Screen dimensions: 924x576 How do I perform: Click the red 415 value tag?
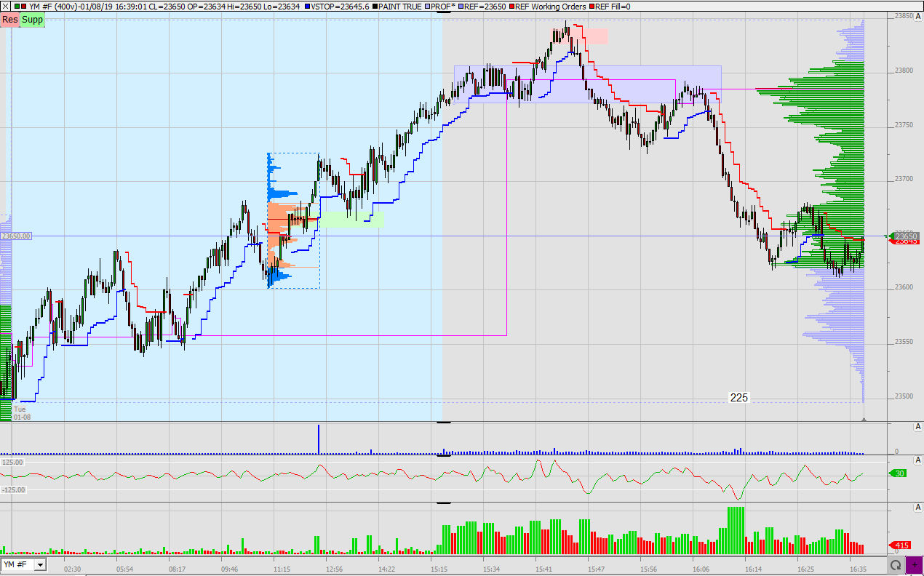coord(899,545)
